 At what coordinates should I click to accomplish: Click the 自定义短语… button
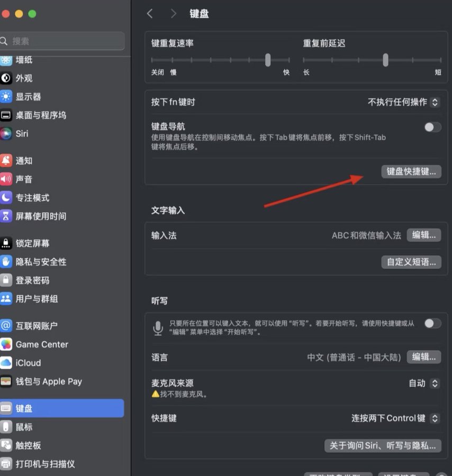[411, 262]
